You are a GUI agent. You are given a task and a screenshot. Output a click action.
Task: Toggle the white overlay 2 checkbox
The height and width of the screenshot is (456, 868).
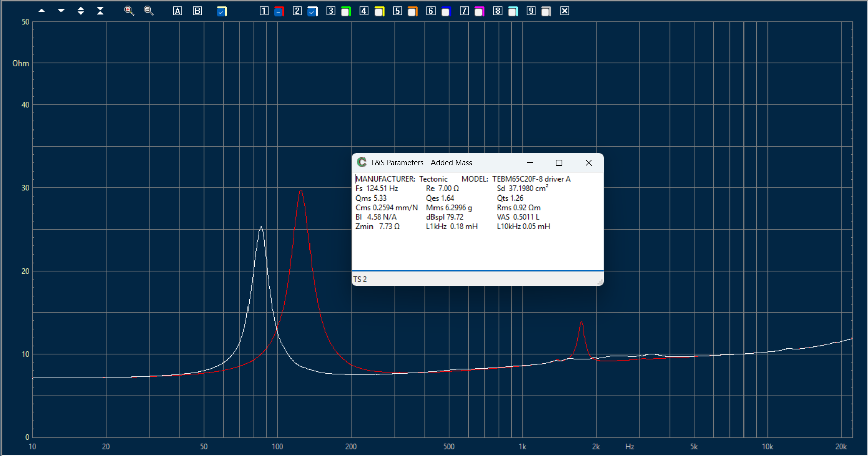(x=313, y=11)
